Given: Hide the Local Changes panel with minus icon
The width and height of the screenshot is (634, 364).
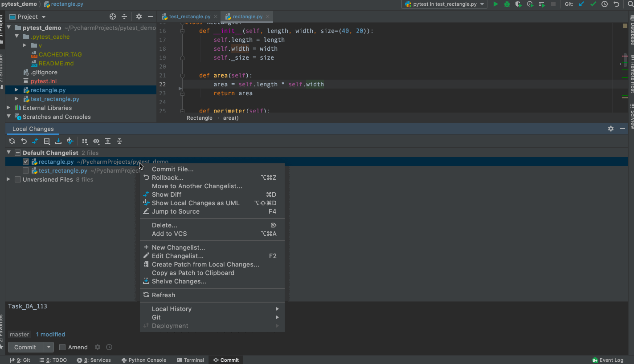Looking at the screenshot, I should 622,129.
